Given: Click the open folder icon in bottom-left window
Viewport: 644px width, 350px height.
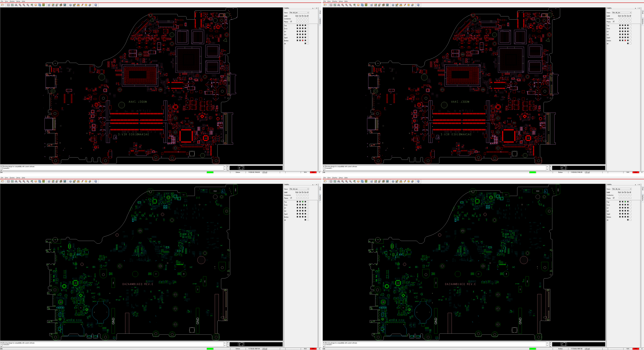Looking at the screenshot, I should (x=3, y=181).
